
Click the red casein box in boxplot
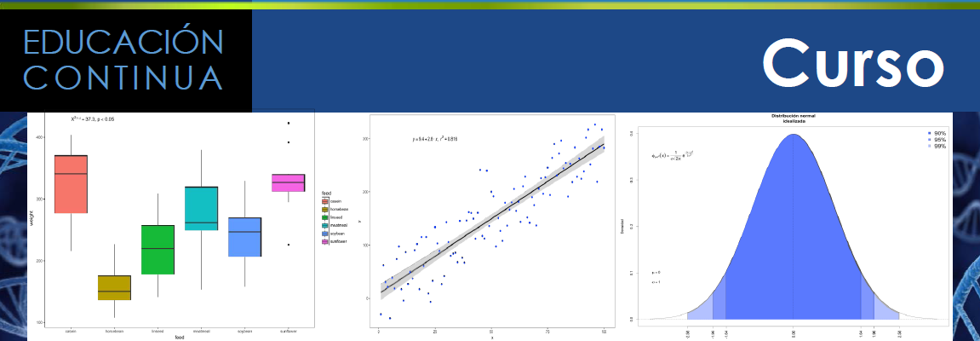pyautogui.click(x=71, y=184)
